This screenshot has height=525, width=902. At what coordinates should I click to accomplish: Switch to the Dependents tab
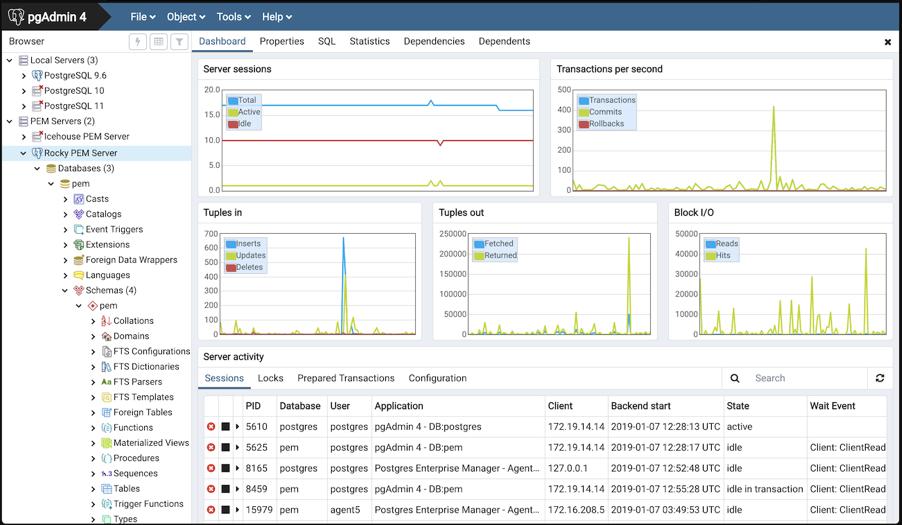504,41
